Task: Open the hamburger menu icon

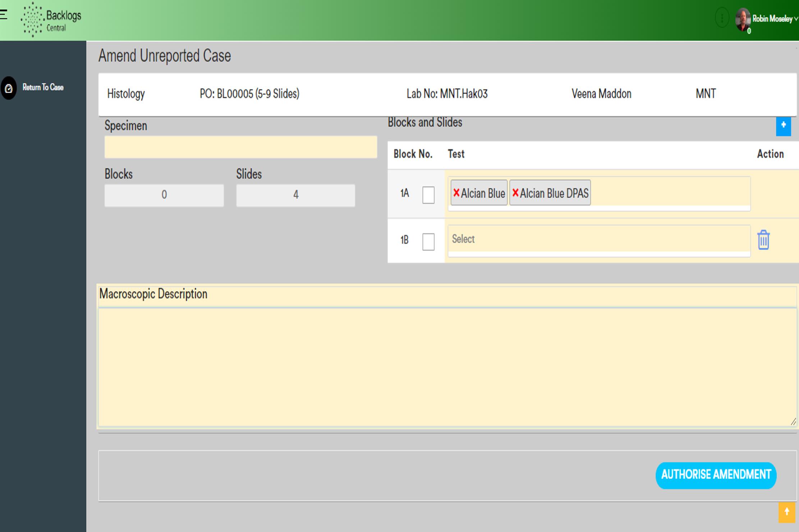Action: pos(4,14)
